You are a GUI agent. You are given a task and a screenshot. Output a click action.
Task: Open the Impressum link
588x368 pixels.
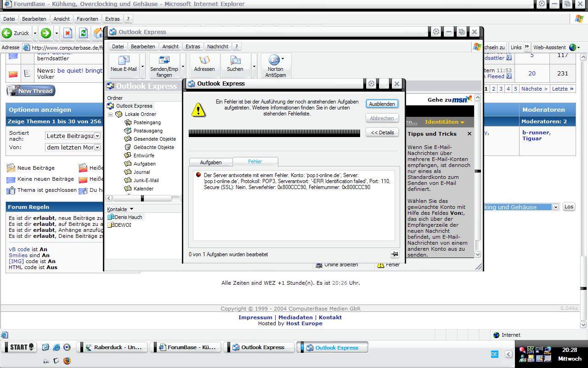click(x=255, y=317)
